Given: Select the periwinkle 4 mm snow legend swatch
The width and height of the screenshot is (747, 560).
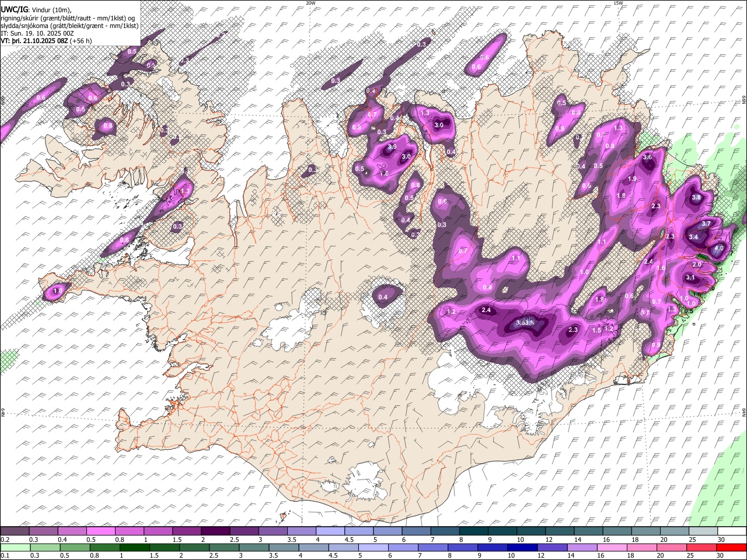Looking at the screenshot, I should (x=330, y=531).
